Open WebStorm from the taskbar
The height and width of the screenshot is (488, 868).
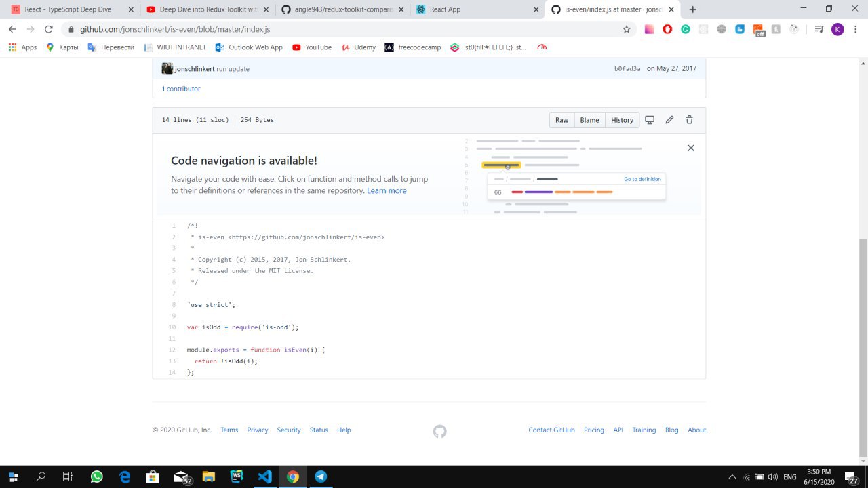(x=237, y=476)
